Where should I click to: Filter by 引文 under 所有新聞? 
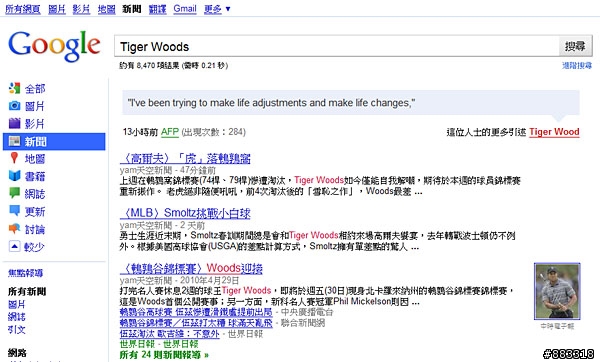(17, 329)
